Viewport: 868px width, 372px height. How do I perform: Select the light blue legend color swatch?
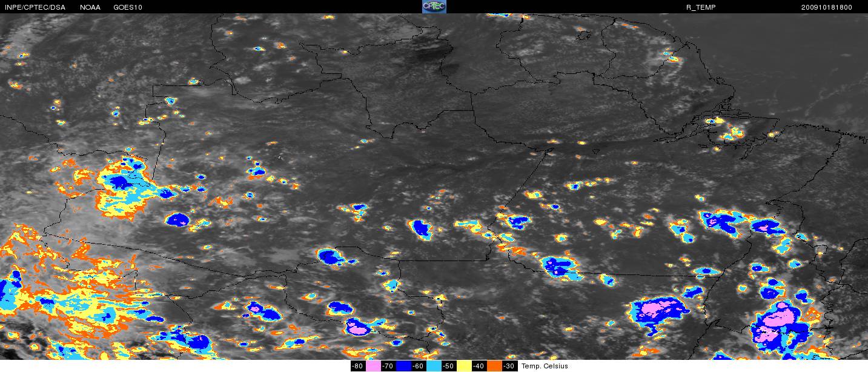pyautogui.click(x=434, y=366)
